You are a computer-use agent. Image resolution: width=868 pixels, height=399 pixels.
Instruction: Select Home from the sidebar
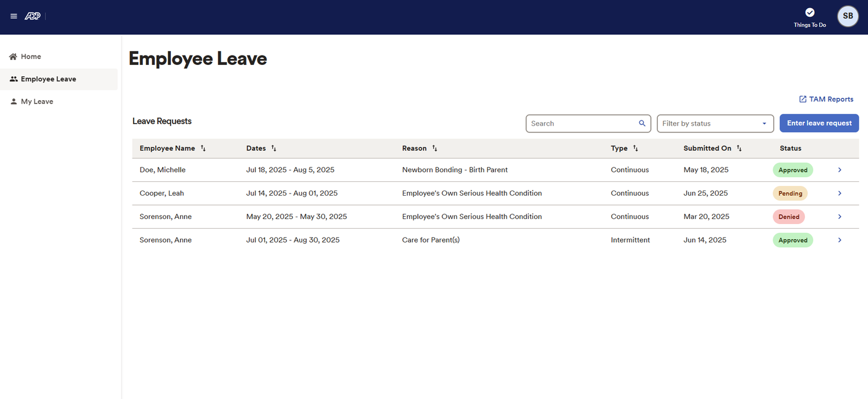[x=30, y=56]
